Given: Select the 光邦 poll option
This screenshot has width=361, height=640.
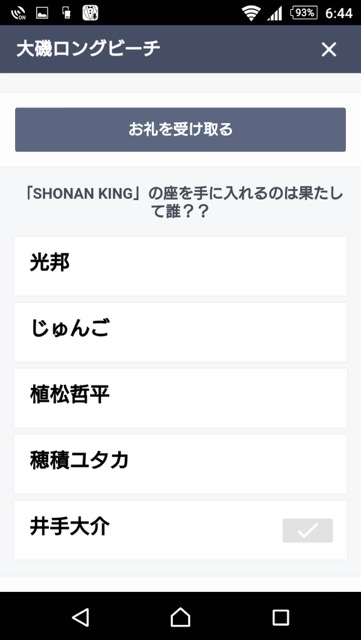Looking at the screenshot, I should point(180,266).
